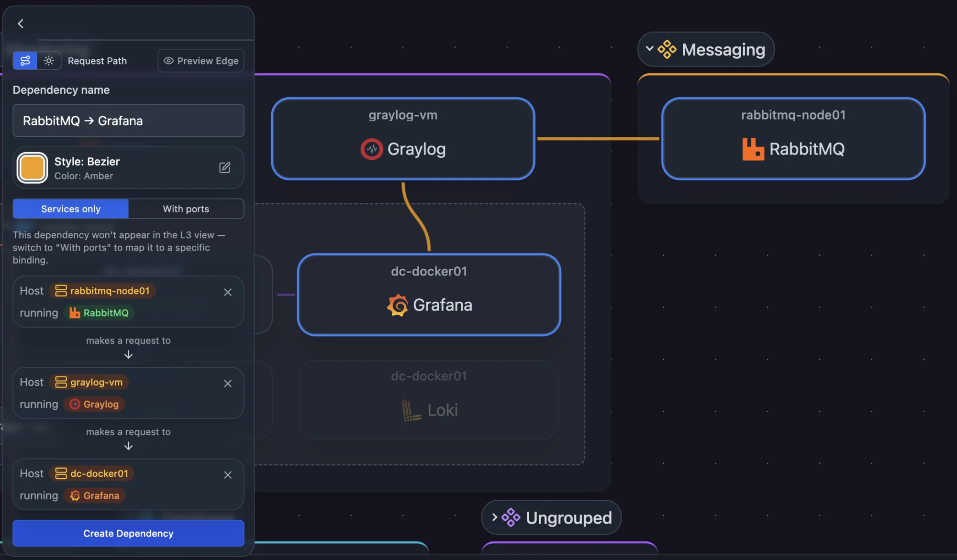Remove the graylog-vm host step
Image resolution: width=957 pixels, height=560 pixels.
228,384
